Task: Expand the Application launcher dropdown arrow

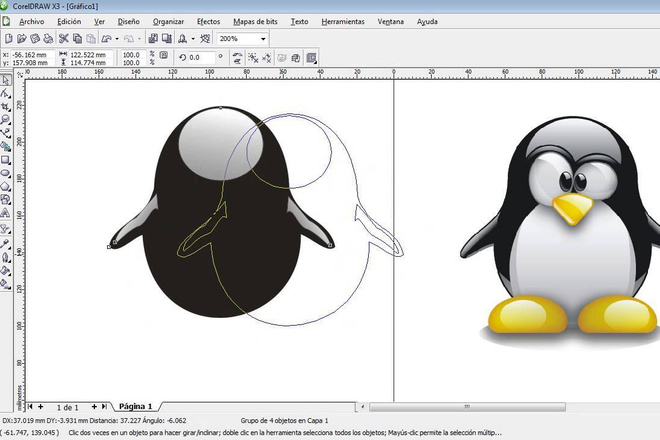Action: coord(193,39)
